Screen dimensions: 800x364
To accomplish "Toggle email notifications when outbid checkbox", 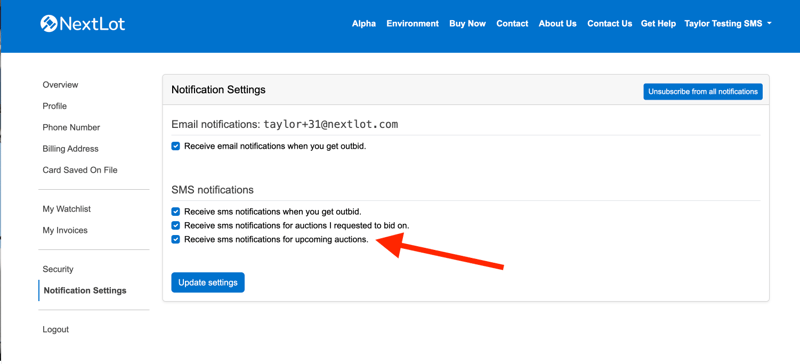I will (x=176, y=146).
